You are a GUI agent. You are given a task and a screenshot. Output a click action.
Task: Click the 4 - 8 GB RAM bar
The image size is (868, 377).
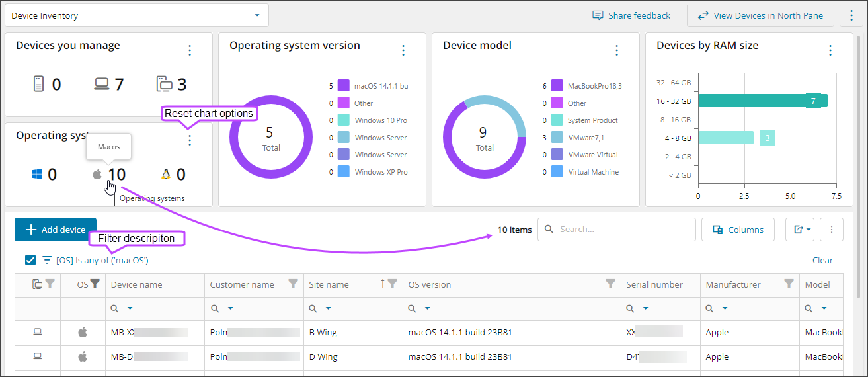coord(726,138)
